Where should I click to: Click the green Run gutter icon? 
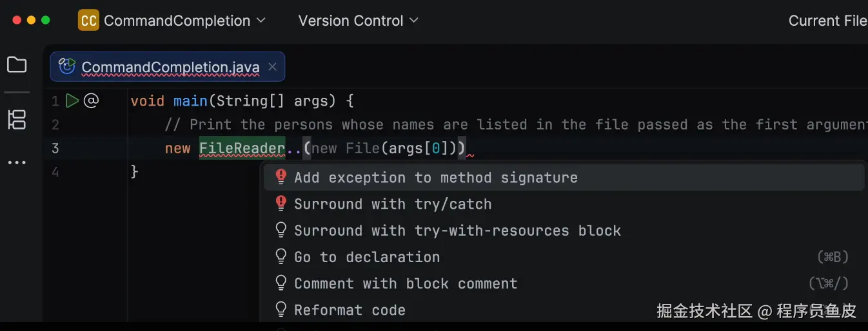click(72, 101)
